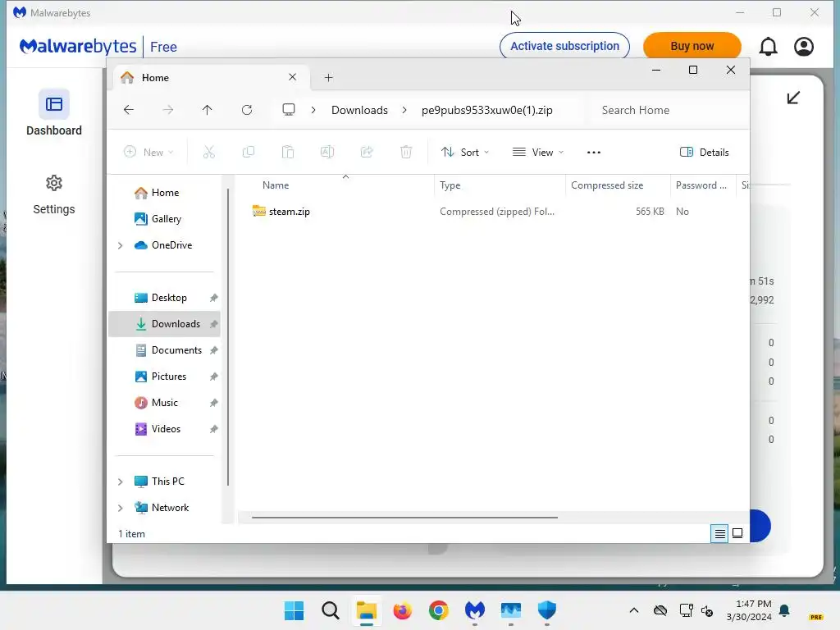Open pinned Desktop folder
This screenshot has width=840, height=630.
pyautogui.click(x=169, y=297)
